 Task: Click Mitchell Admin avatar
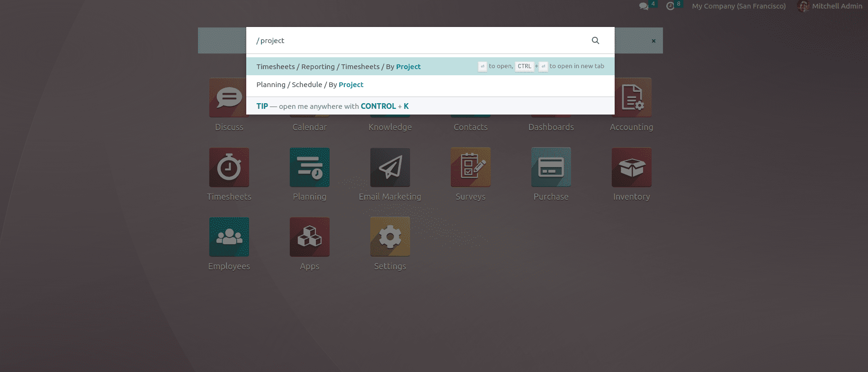(x=803, y=6)
